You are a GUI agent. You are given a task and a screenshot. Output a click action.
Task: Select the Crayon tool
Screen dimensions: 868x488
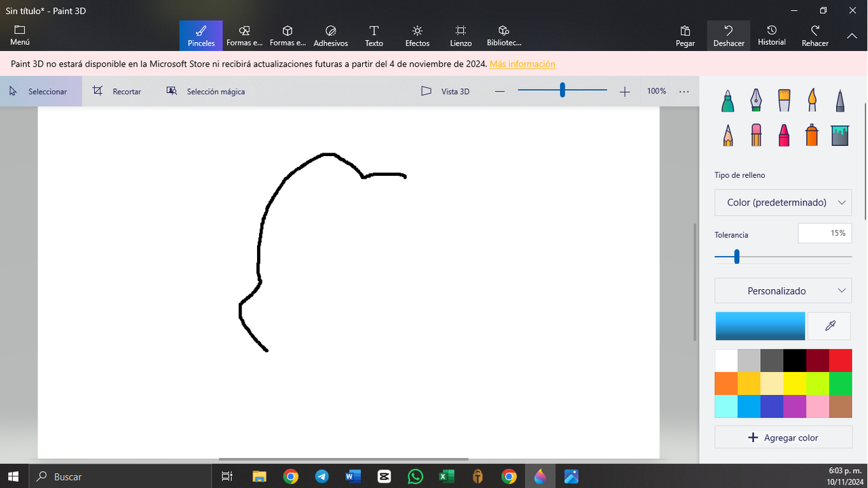[784, 135]
